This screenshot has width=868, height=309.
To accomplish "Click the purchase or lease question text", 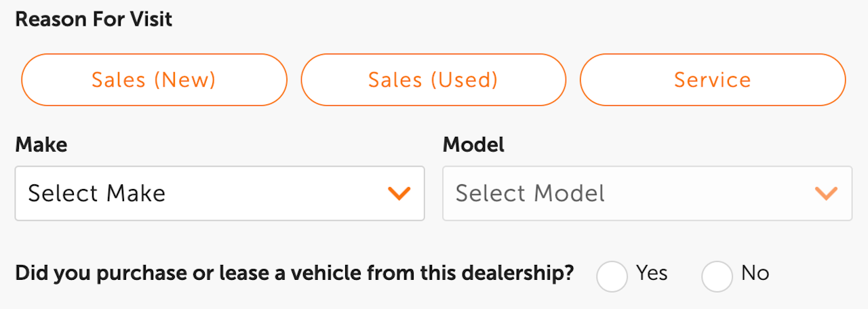I will 294,273.
